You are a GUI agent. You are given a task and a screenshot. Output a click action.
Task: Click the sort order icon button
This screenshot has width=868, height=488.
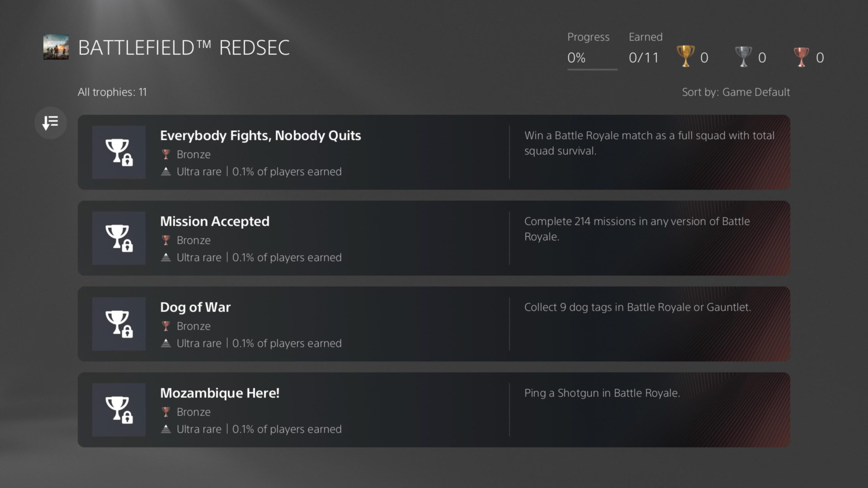[x=51, y=123]
